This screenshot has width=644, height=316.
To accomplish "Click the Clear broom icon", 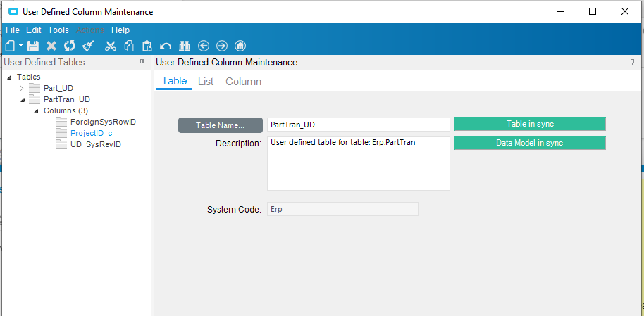I will tap(88, 46).
